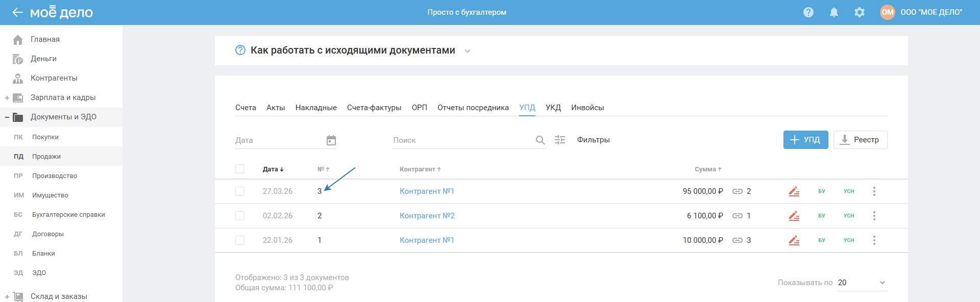The image size is (980, 302).
Task: Click the question icon beside Как работать heading
Action: coord(240,50)
